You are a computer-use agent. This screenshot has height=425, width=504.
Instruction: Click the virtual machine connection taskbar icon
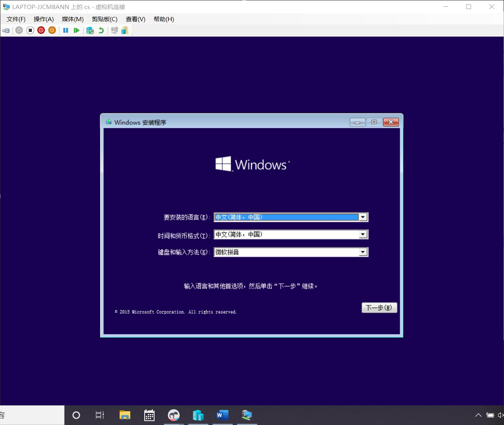tap(247, 415)
